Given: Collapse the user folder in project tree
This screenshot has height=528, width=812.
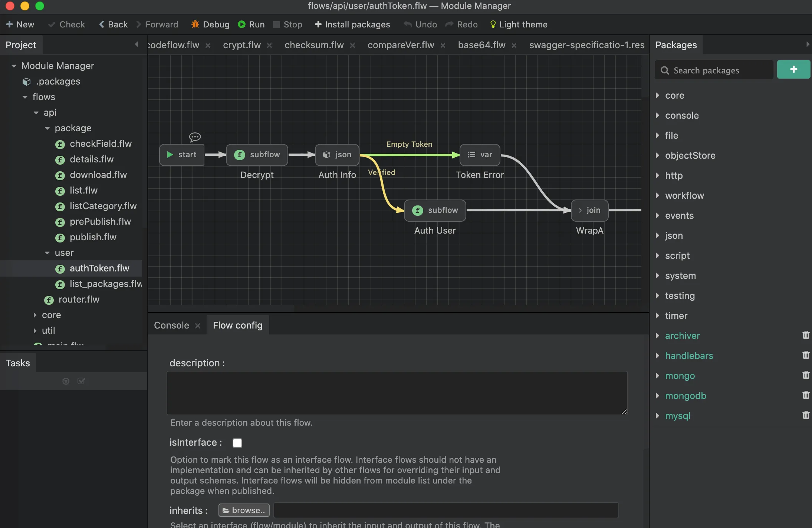Looking at the screenshot, I should pyautogui.click(x=47, y=253).
